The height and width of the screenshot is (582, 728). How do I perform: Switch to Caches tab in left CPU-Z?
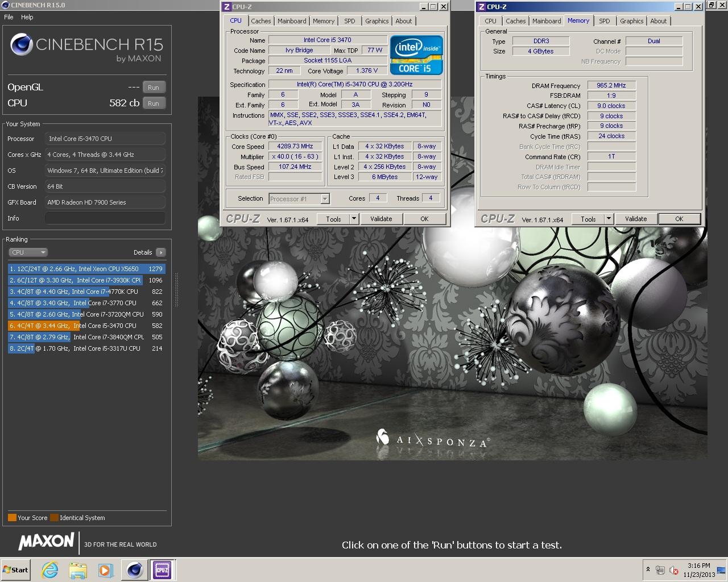point(261,21)
